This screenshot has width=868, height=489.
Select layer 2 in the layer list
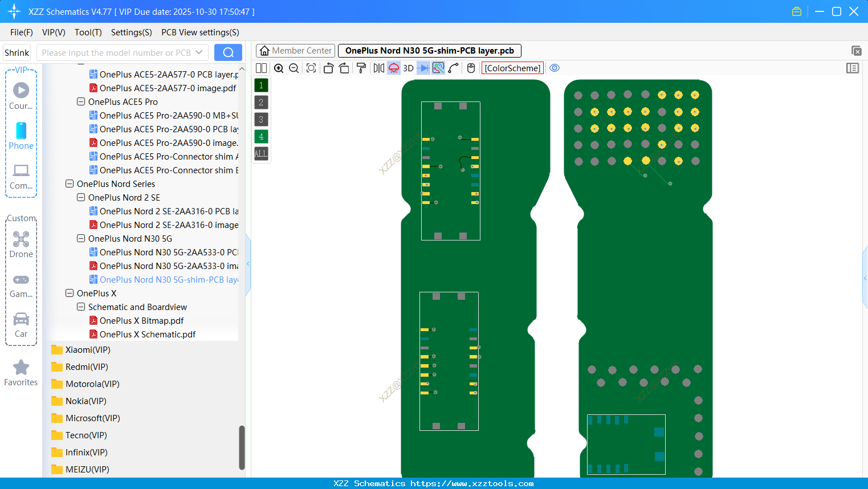[260, 102]
